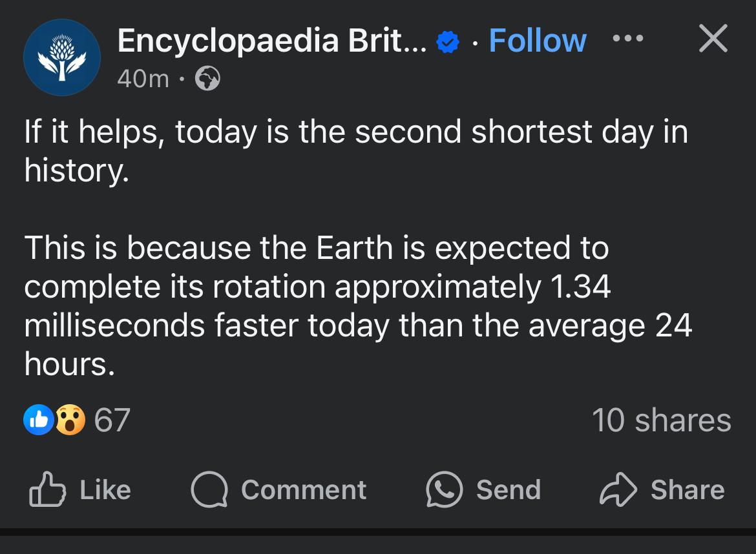Dismiss the post with the X
Image resolution: width=756 pixels, height=554 pixels.
713,38
